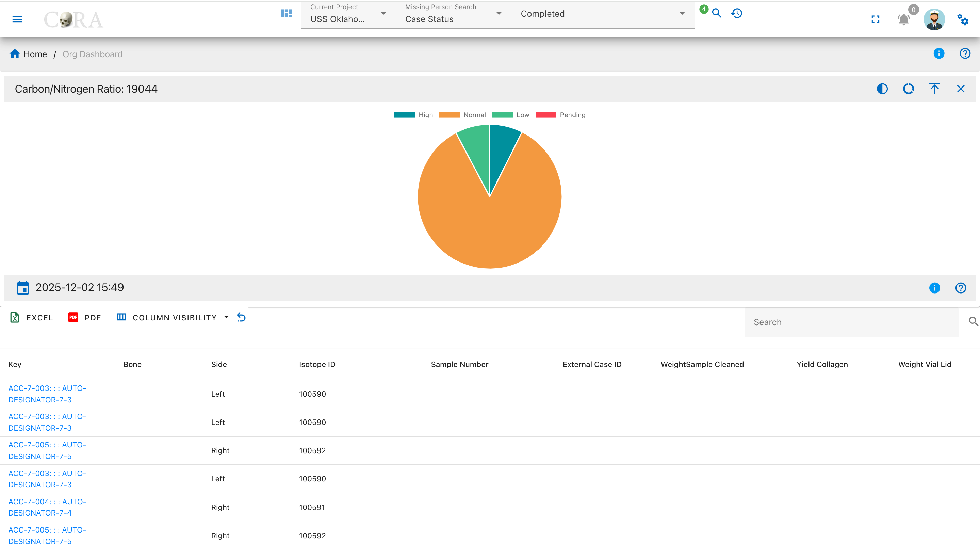980x555 pixels.
Task: Open the Column Visibility menu
Action: click(x=173, y=318)
